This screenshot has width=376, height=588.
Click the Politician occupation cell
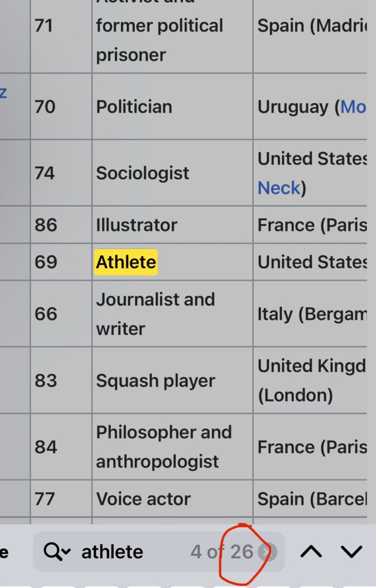(134, 107)
